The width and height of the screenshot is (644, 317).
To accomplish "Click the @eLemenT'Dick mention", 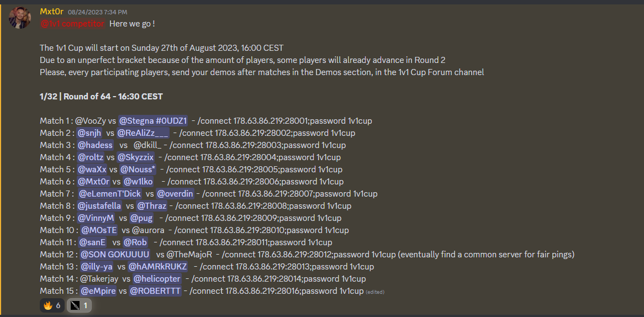I will click(110, 193).
